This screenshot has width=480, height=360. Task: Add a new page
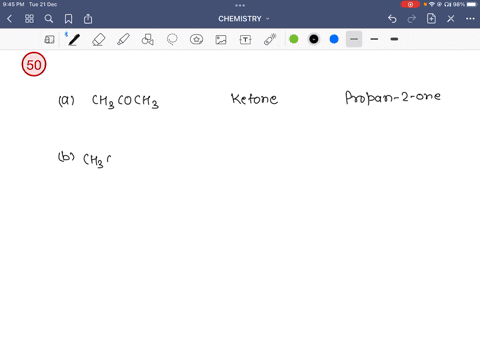click(431, 18)
